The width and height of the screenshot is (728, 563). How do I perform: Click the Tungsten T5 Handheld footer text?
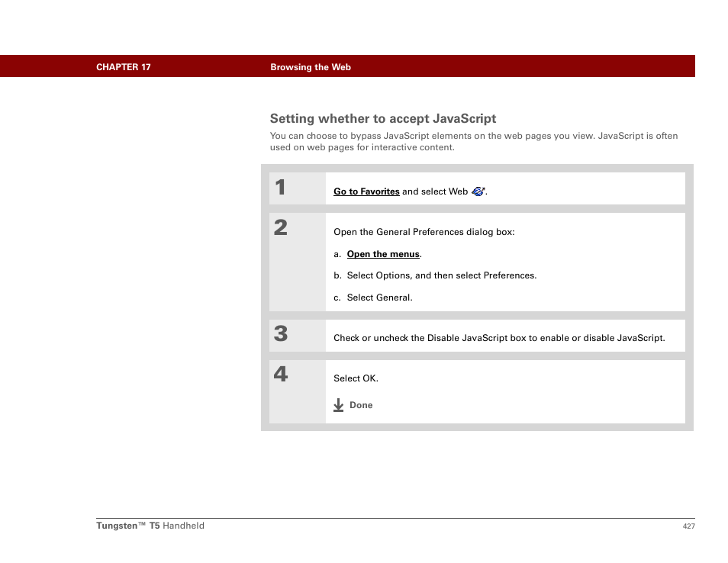coord(150,526)
